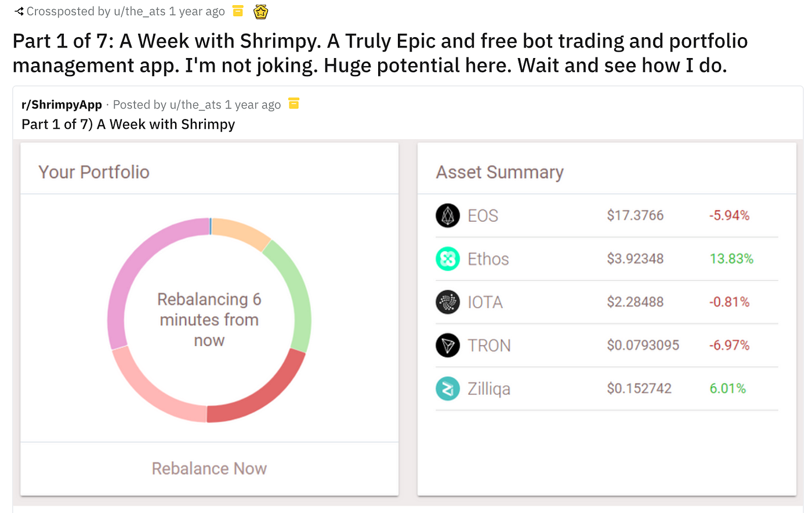Viewport: 812px width, 513px height.
Task: Click the archive icon in the embedded post
Action: coord(294,104)
